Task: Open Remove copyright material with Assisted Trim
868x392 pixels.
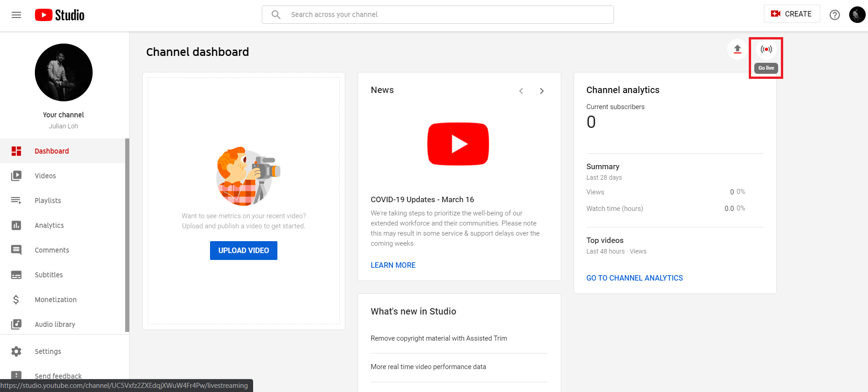Action: [x=439, y=338]
